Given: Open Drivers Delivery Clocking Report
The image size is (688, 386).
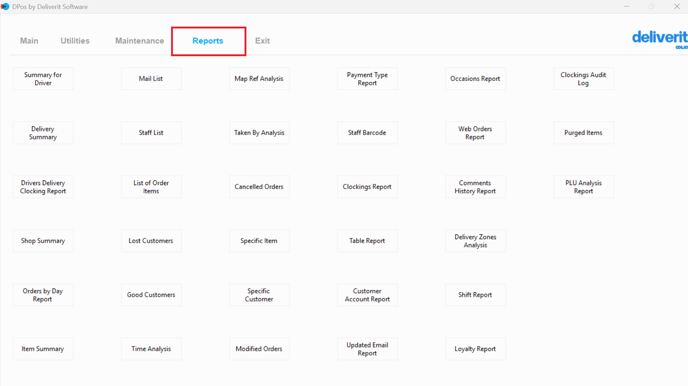Looking at the screenshot, I should click(43, 186).
